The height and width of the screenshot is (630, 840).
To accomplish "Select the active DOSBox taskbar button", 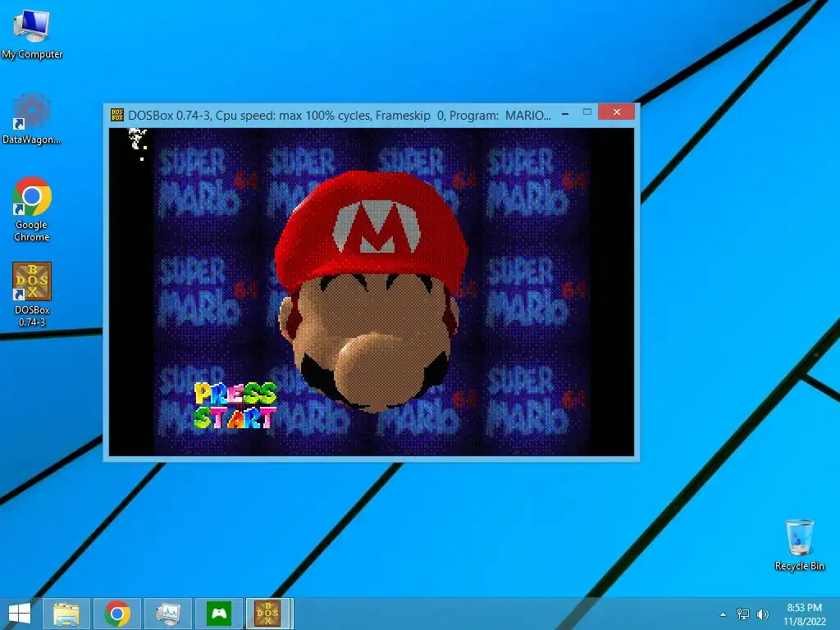I will click(269, 614).
